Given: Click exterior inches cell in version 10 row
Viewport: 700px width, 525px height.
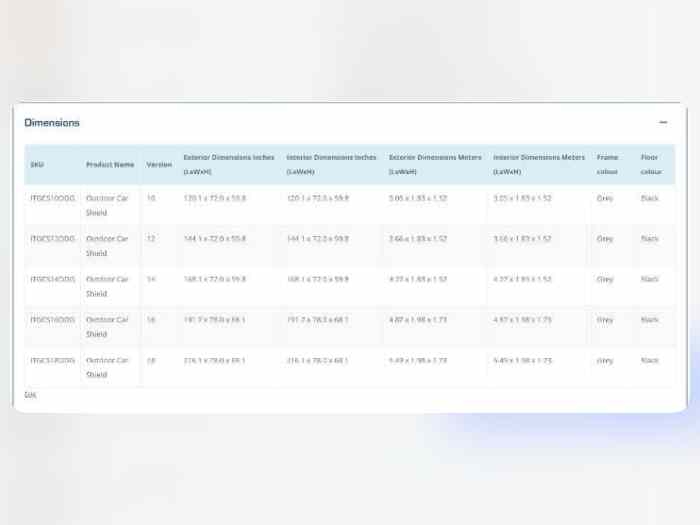Looking at the screenshot, I should [215, 198].
